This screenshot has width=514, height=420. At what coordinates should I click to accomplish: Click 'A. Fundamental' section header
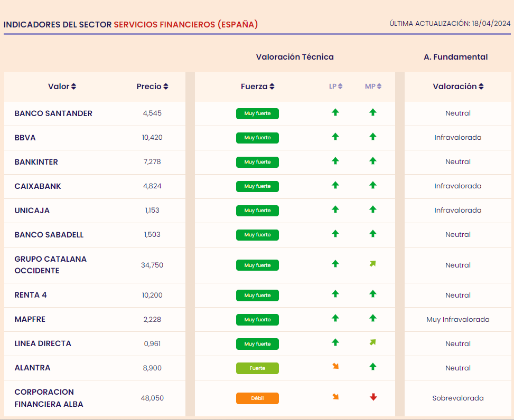coord(456,57)
